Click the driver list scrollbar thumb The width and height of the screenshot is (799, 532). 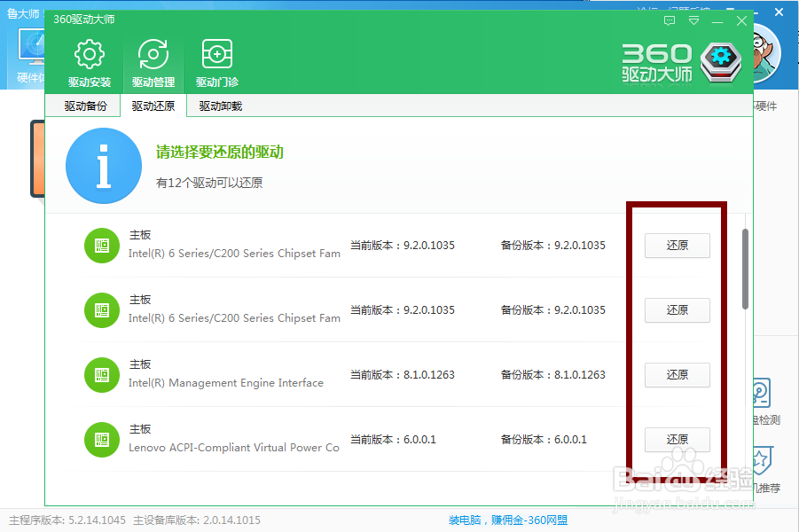[745, 269]
